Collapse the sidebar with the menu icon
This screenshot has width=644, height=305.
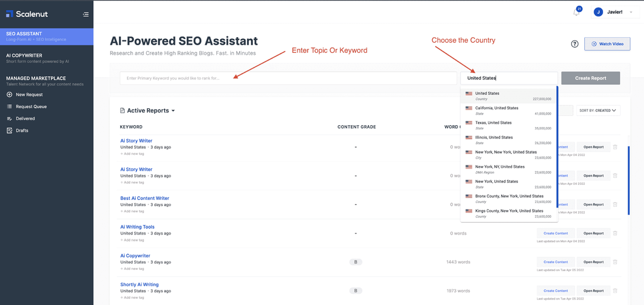tap(86, 14)
